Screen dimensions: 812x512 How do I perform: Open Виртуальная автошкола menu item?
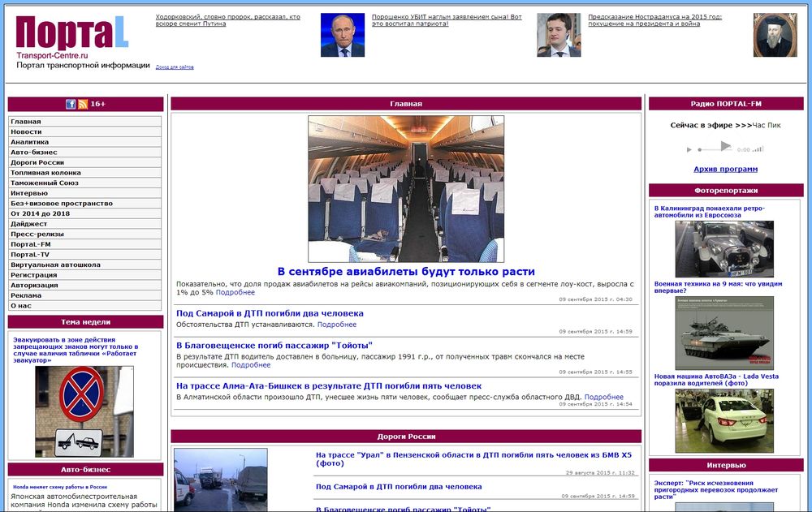click(85, 265)
